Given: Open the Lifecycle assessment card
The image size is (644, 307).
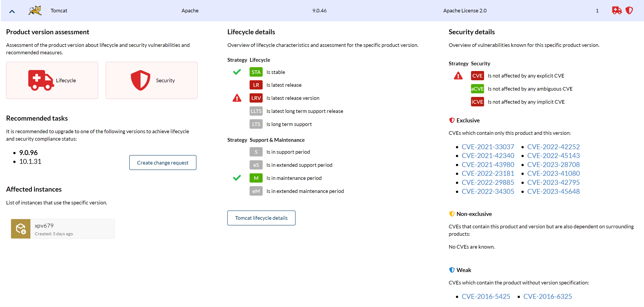Looking at the screenshot, I should click(x=52, y=80).
